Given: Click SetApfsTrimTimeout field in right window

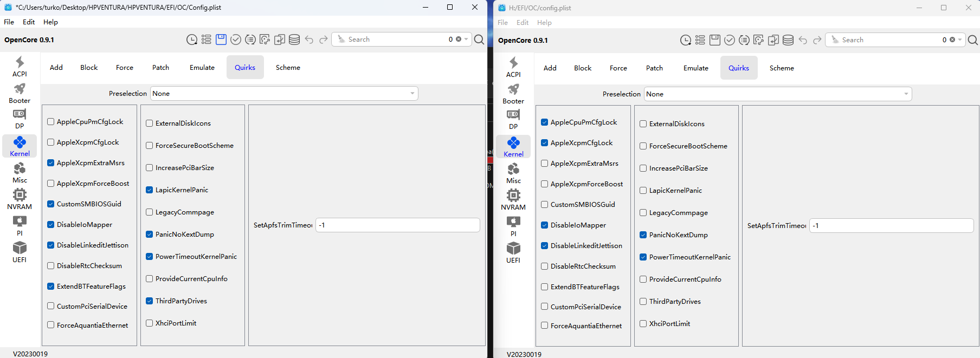Looking at the screenshot, I should [891, 226].
